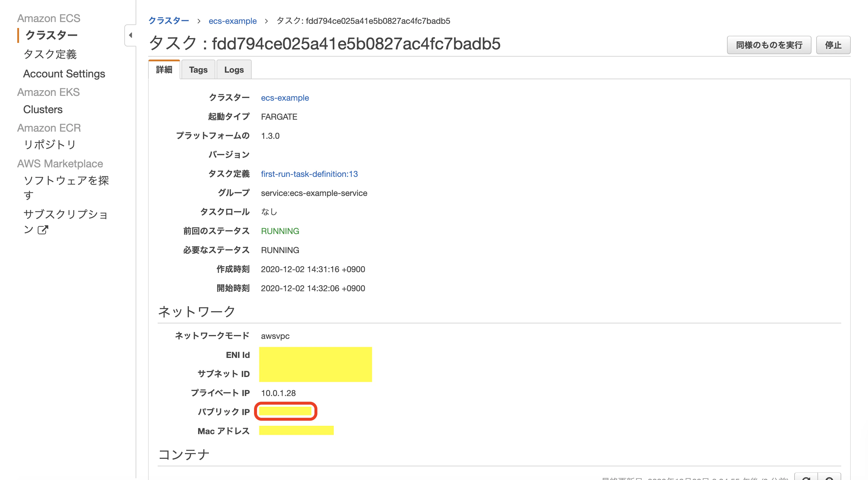The image size is (868, 480).
Task: Click the platform version 1.3.0 value
Action: (x=270, y=136)
